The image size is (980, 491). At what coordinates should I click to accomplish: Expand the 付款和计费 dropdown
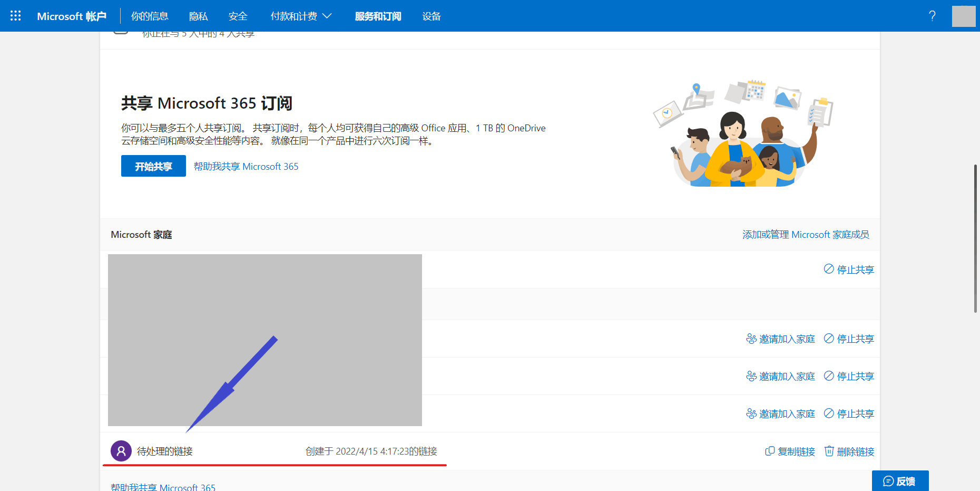301,16
